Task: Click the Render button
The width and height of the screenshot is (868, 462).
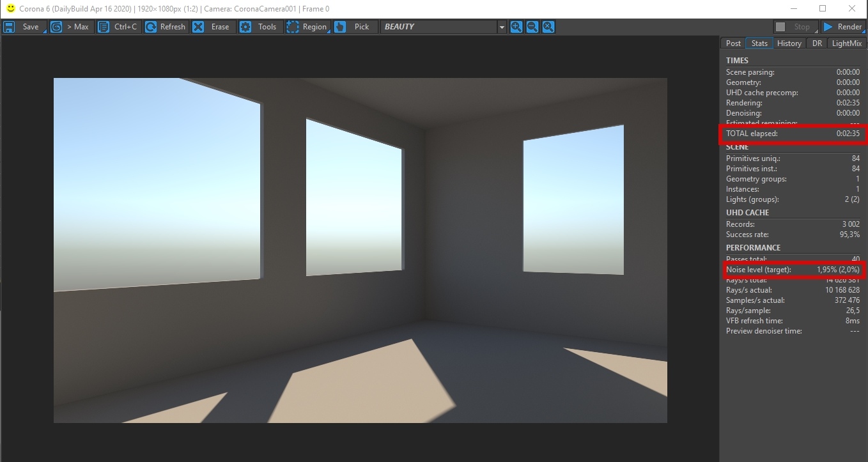Action: tap(843, 27)
